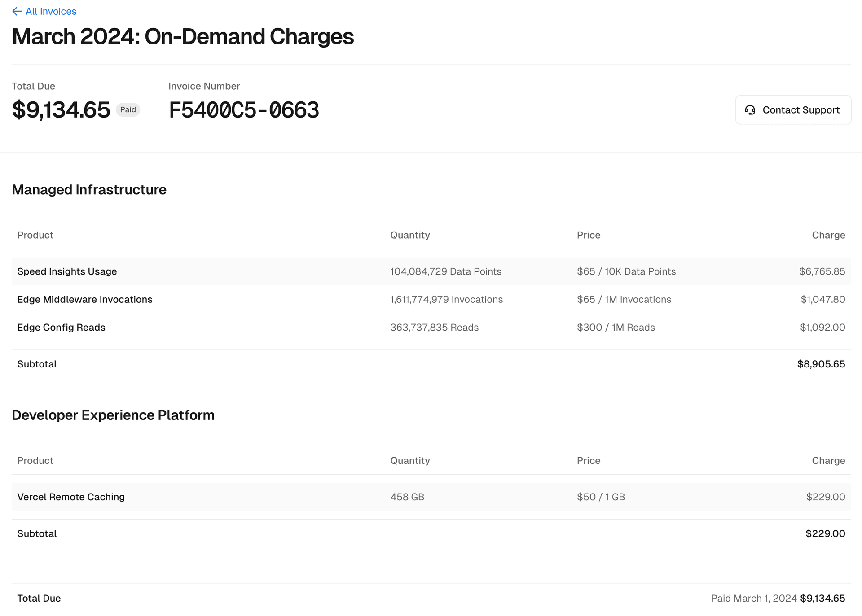This screenshot has width=862, height=616.
Task: Click the Edge Config Reads row
Action: (x=61, y=327)
